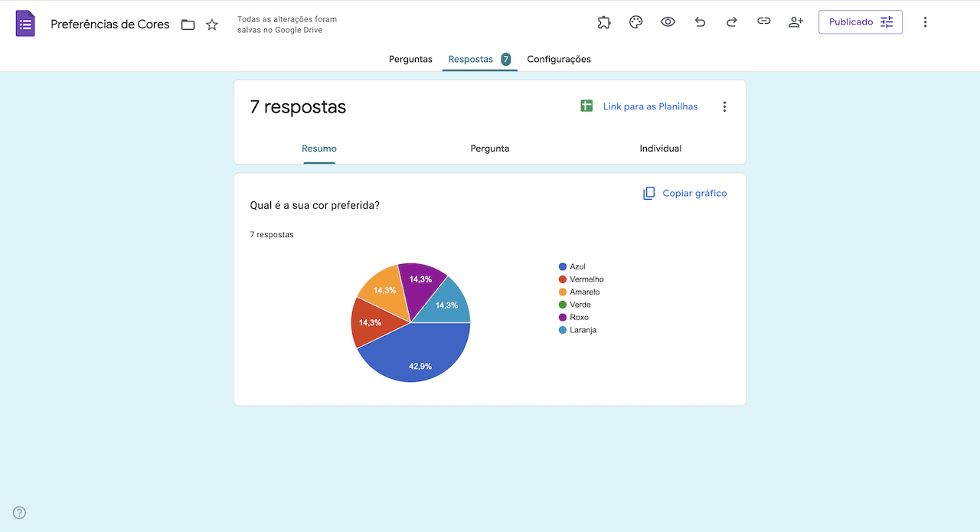
Task: Switch to the Perguntas tab
Action: tap(410, 59)
